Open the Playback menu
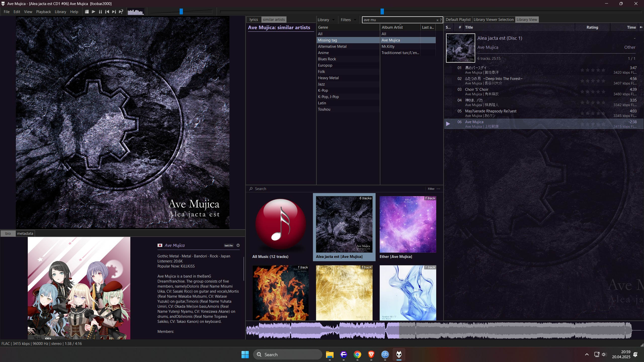Screen dimensions: 644x362 44,12
